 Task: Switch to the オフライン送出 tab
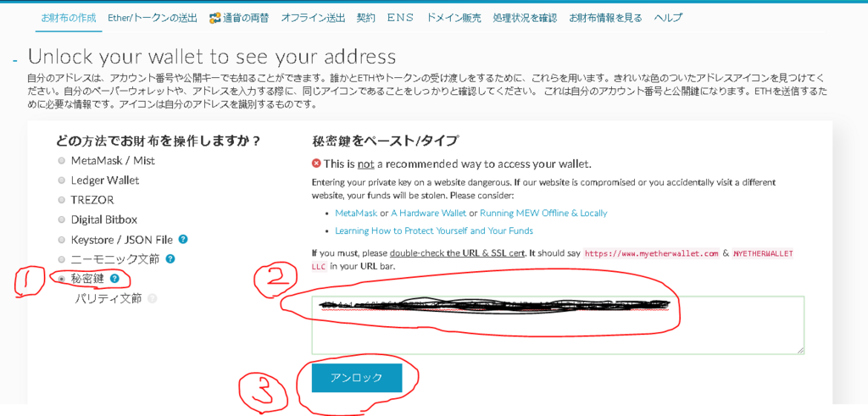coord(313,18)
